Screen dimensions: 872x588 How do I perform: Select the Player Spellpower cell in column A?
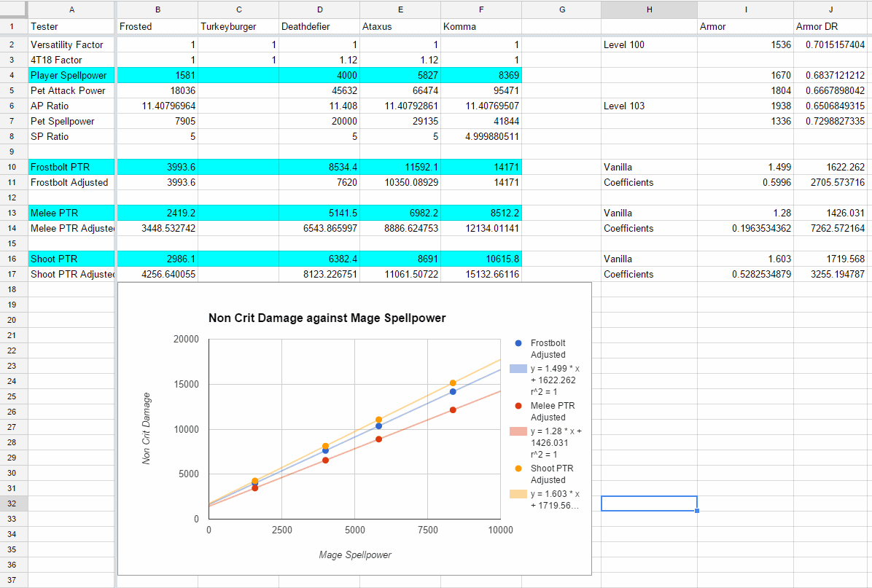coord(71,75)
